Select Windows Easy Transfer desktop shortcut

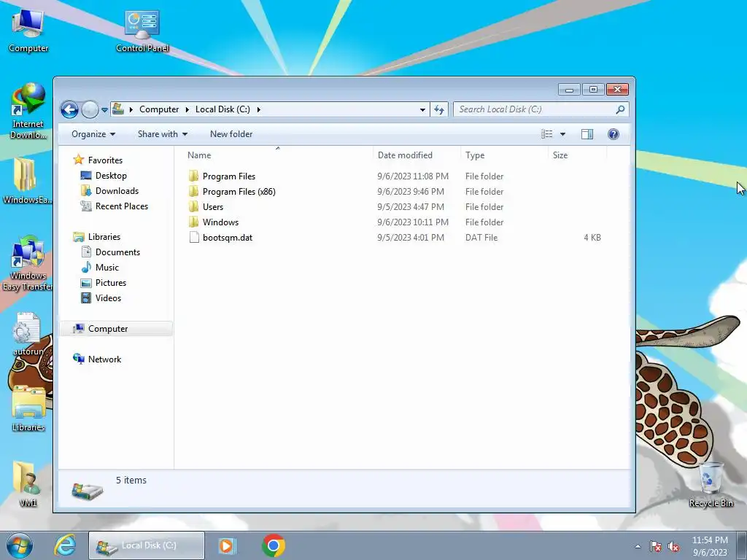click(x=27, y=263)
